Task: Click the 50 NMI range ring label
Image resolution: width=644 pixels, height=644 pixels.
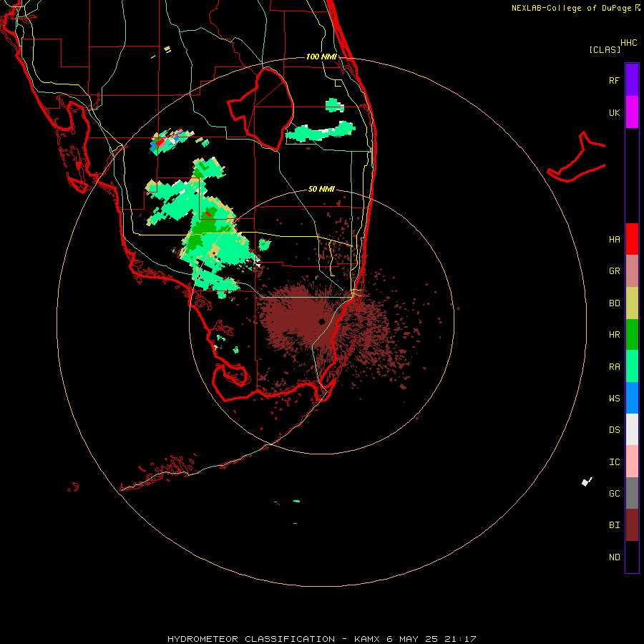Action: click(x=321, y=189)
